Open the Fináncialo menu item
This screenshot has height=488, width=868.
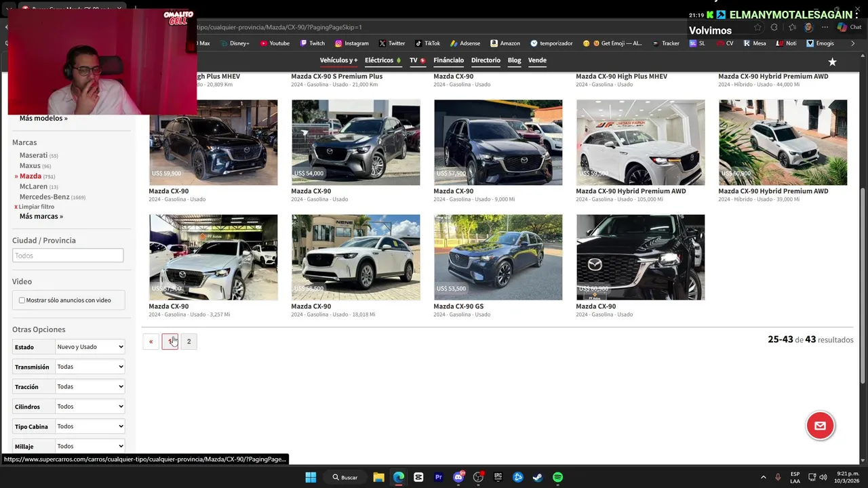point(448,60)
